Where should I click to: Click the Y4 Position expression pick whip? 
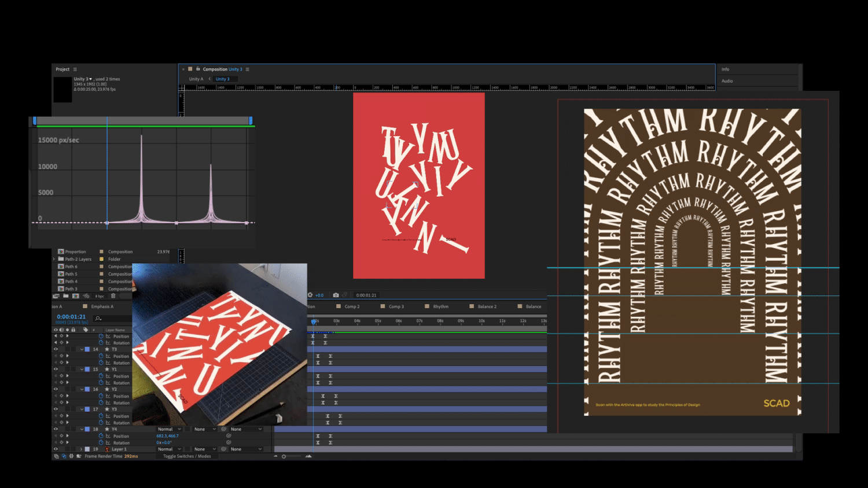229,436
